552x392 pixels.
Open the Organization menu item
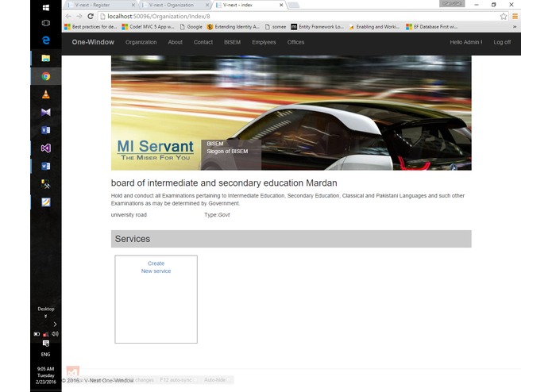141,42
